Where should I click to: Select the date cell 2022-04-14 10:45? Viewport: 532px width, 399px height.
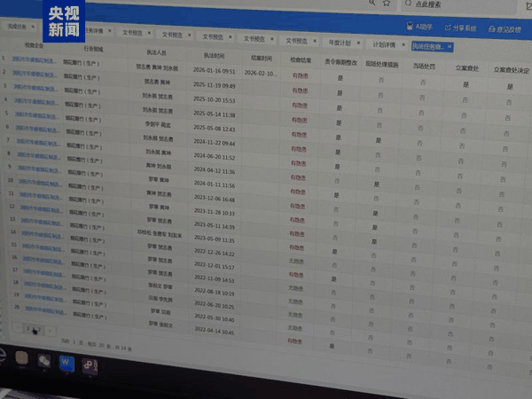[214, 332]
